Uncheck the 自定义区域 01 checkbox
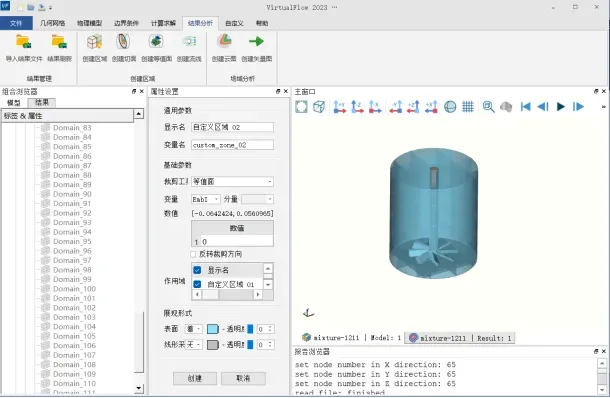 coord(197,284)
